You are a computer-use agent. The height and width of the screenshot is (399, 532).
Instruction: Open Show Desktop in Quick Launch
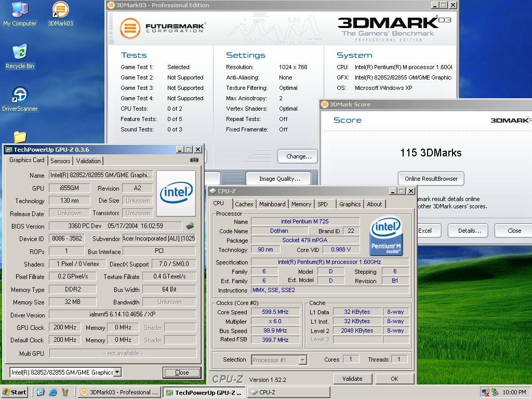[x=41, y=392]
